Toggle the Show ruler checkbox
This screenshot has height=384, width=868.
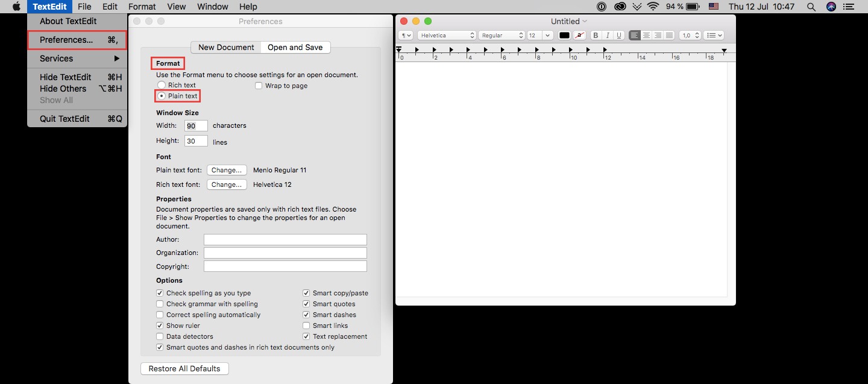[160, 326]
